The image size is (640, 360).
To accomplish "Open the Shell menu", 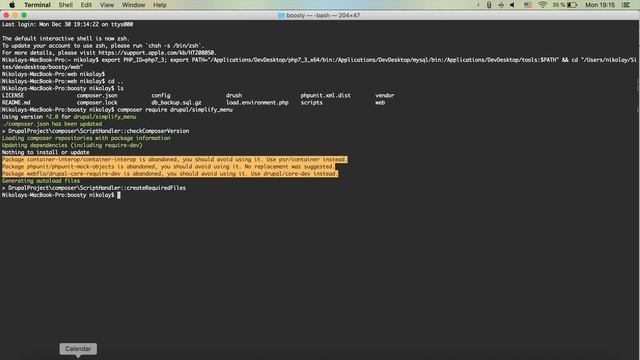I will [65, 5].
